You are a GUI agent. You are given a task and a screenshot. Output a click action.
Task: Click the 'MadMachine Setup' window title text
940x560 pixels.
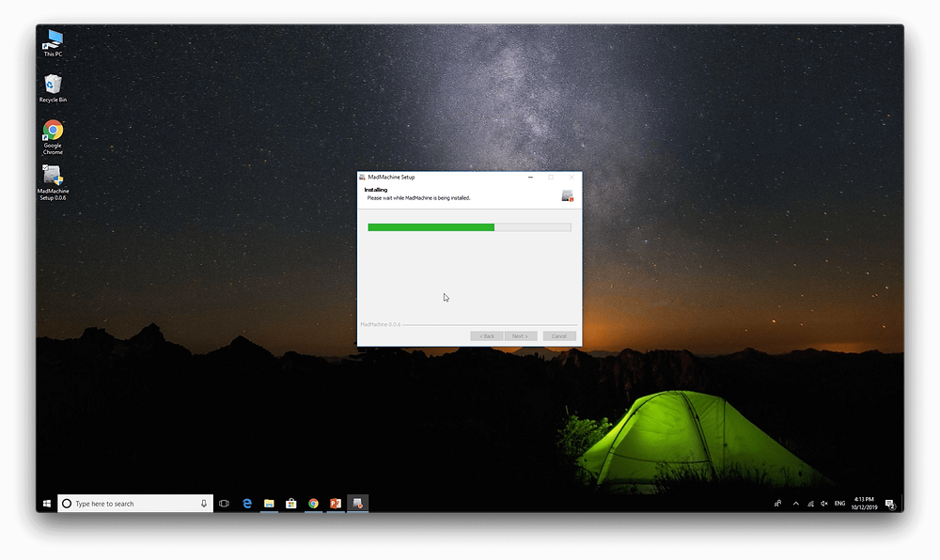[391, 178]
